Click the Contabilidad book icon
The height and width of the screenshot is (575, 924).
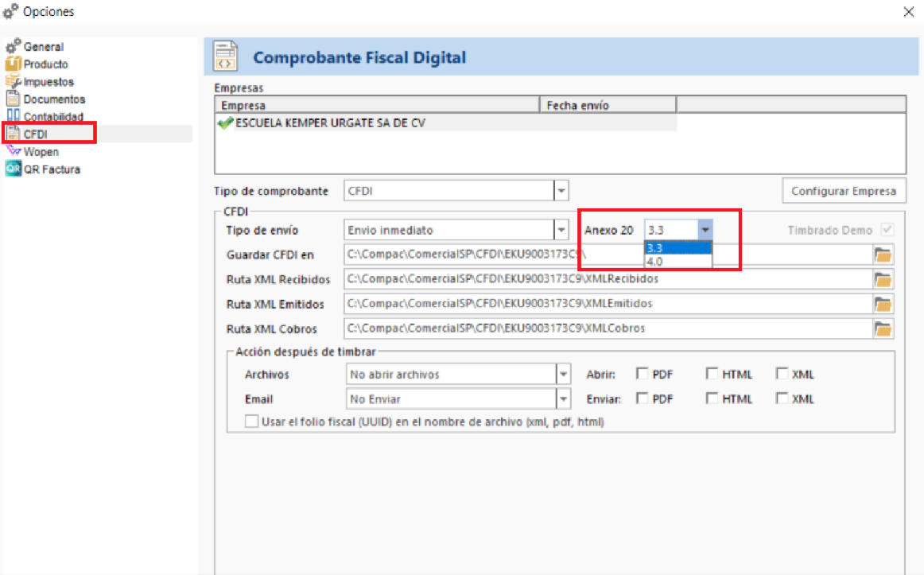(13, 115)
